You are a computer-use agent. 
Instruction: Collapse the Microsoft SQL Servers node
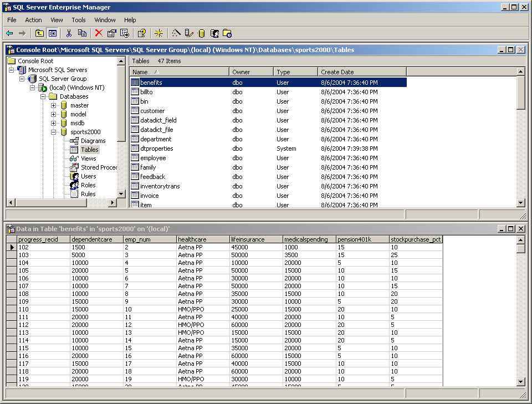tap(12, 70)
